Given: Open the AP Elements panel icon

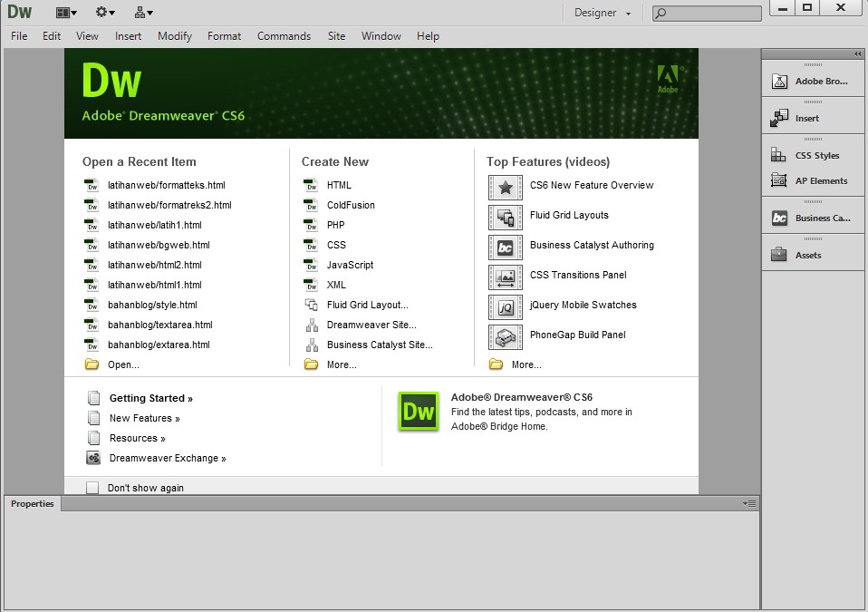Looking at the screenshot, I should (x=778, y=180).
